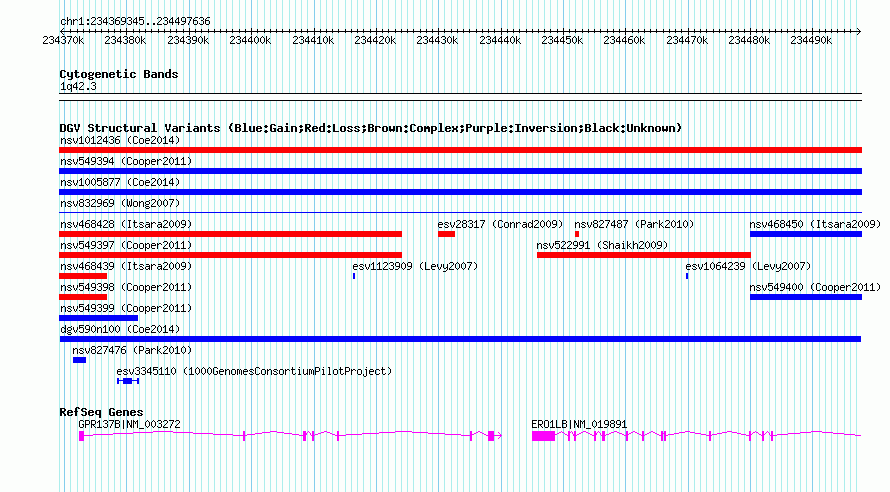Select the 1q42.3 cytogenetic band label
Screen dimensions: 890x492
point(78,86)
